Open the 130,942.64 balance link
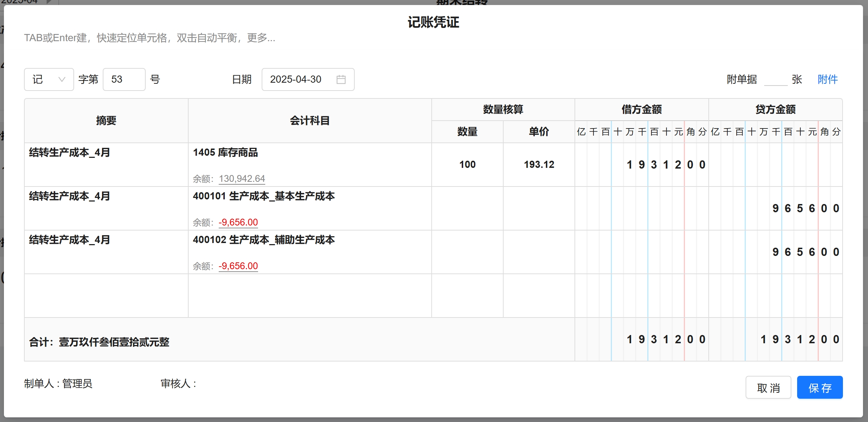Viewport: 868px width, 422px height. [x=242, y=179]
